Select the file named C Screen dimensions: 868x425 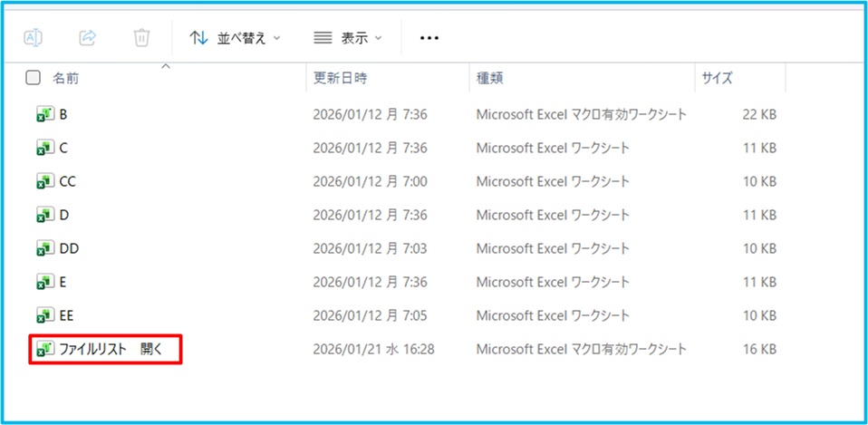(63, 148)
